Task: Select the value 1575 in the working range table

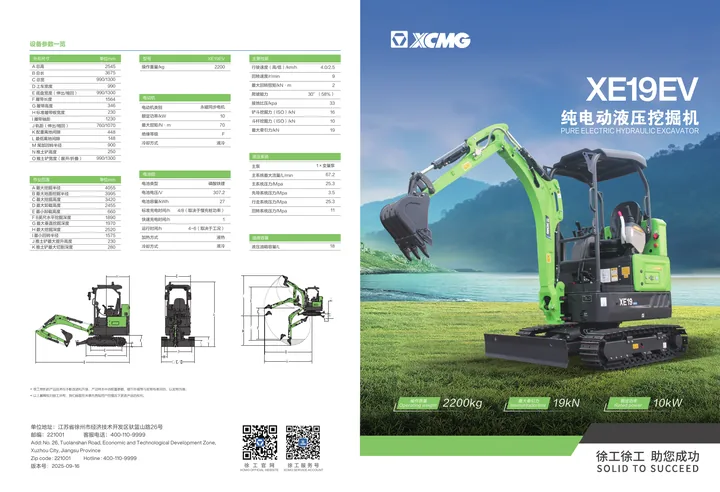Action: click(x=110, y=235)
